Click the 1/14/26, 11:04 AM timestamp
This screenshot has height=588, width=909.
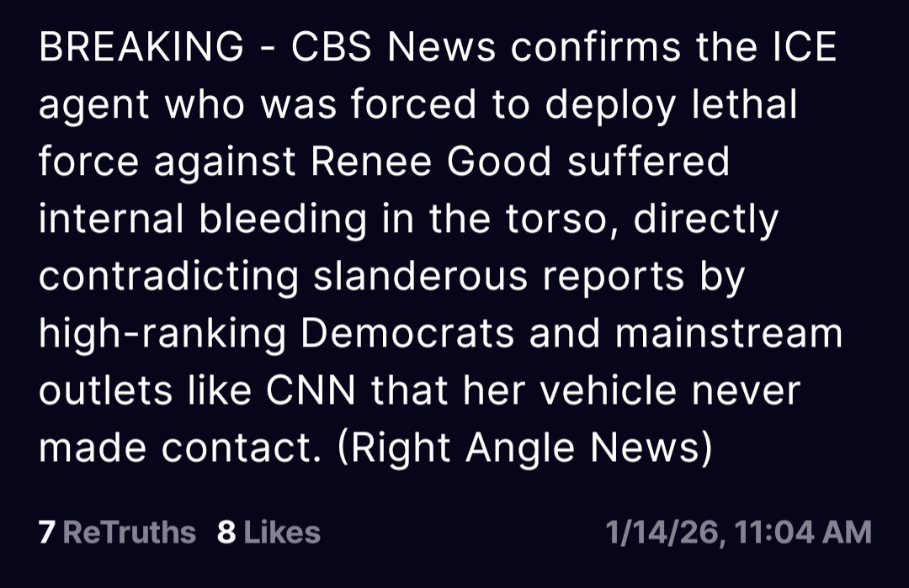[x=738, y=532]
